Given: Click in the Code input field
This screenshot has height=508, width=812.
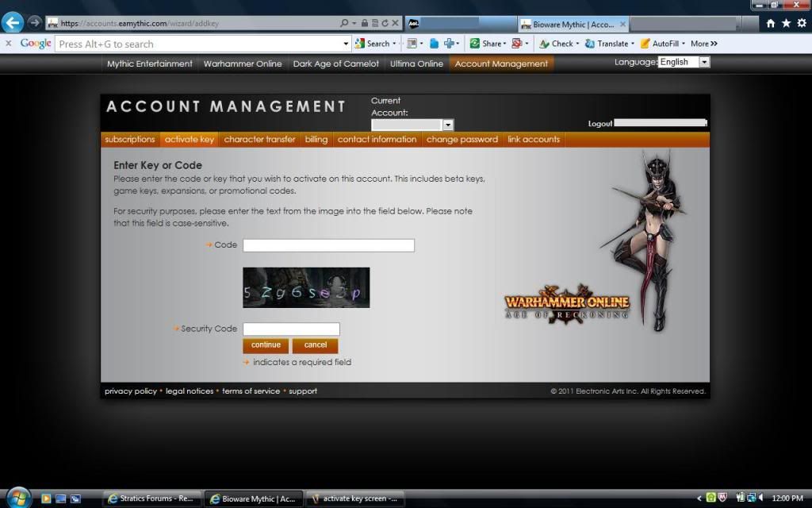Looking at the screenshot, I should (x=328, y=245).
